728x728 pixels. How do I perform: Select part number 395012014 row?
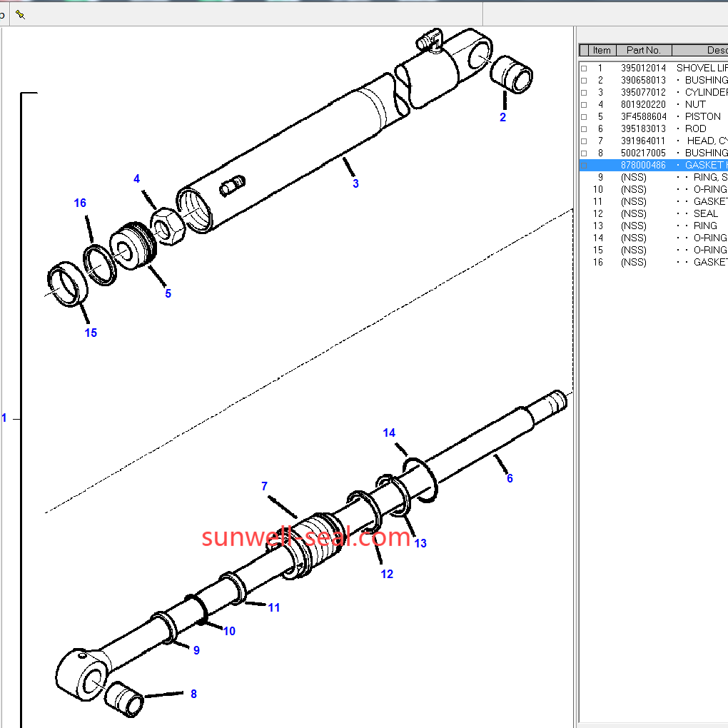642,69
